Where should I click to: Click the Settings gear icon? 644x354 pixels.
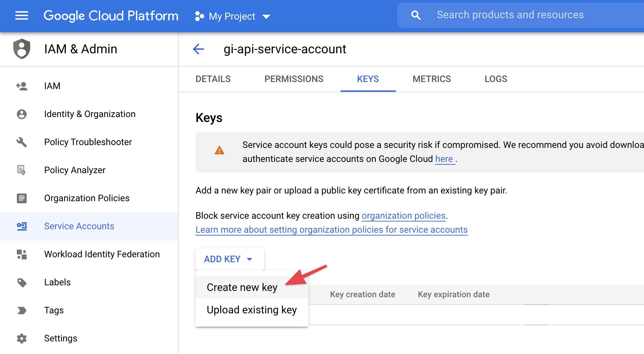(22, 338)
